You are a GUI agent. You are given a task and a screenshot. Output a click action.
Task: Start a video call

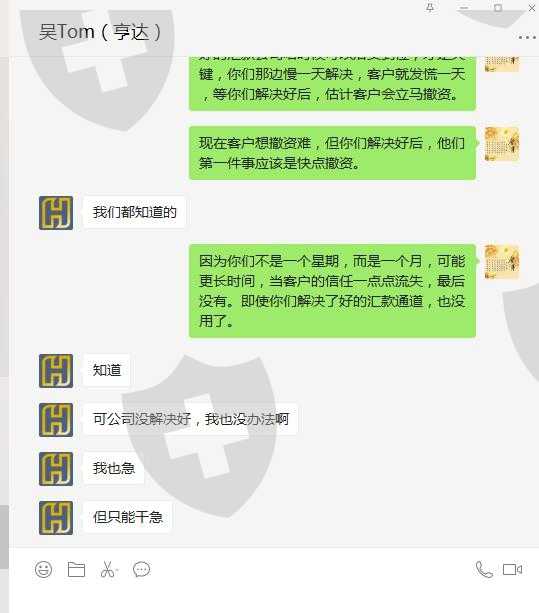tap(512, 569)
